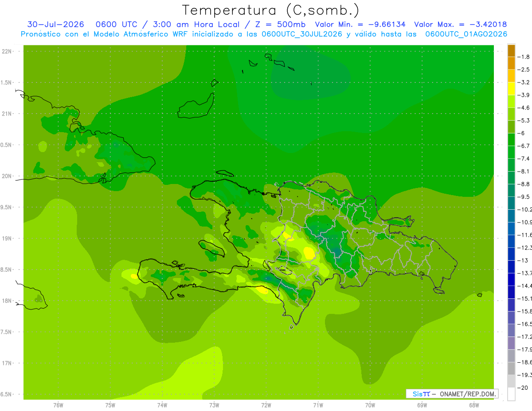532x411 pixels.
Task: Click the '-8.8' colorbar label
Action: coord(524,184)
